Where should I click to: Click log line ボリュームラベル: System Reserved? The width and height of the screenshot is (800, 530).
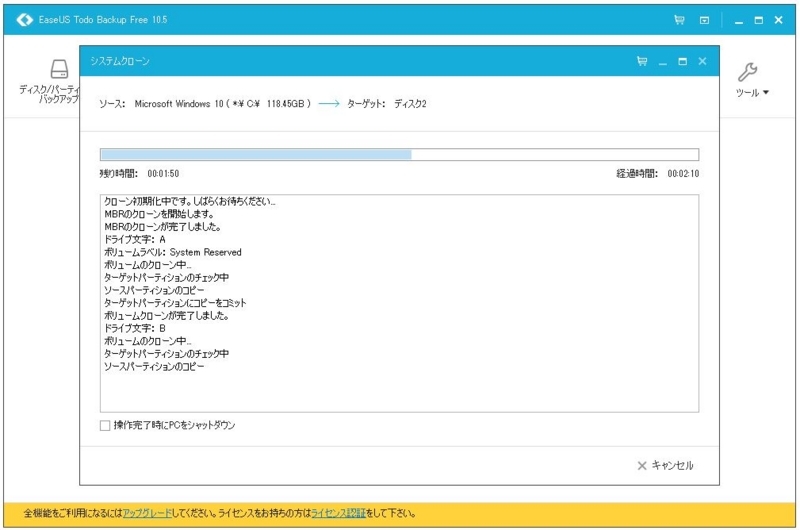pos(172,252)
